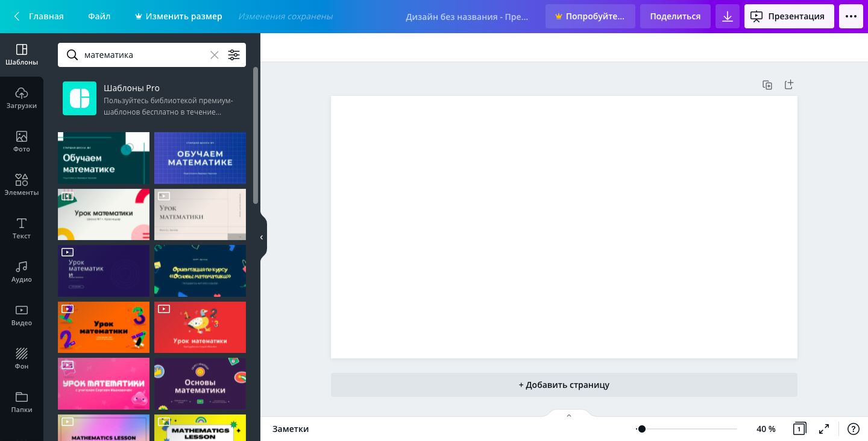
Task: Open the Шаблоны Pro promo text
Action: 169,99
